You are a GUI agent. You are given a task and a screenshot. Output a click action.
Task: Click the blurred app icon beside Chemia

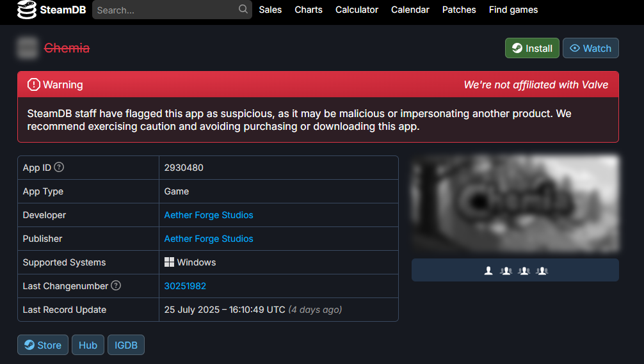[28, 48]
